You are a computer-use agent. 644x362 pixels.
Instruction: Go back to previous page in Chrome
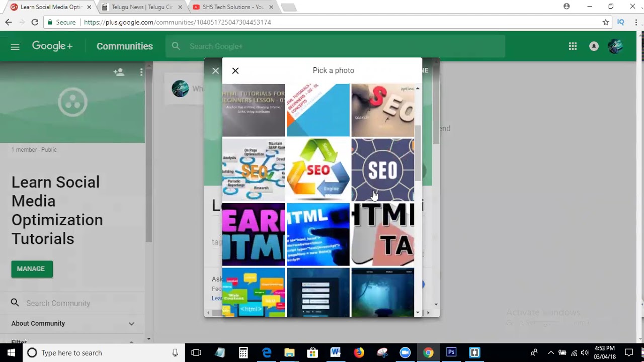coord(9,22)
